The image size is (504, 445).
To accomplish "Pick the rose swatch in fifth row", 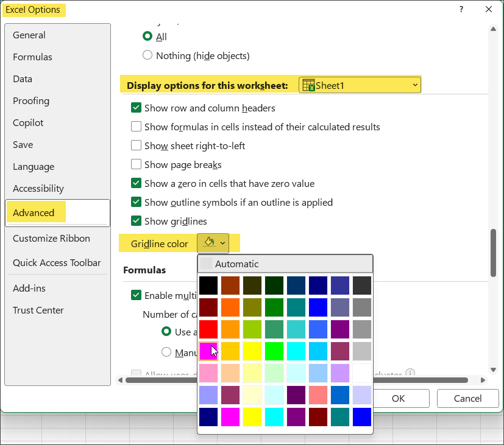I will click(208, 373).
